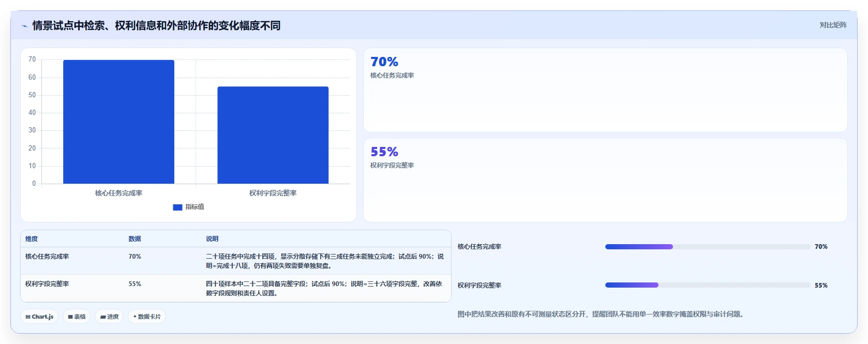The height and width of the screenshot is (344, 868).
Task: Click the 核心任务完成率 progress bar at 70%
Action: point(708,247)
